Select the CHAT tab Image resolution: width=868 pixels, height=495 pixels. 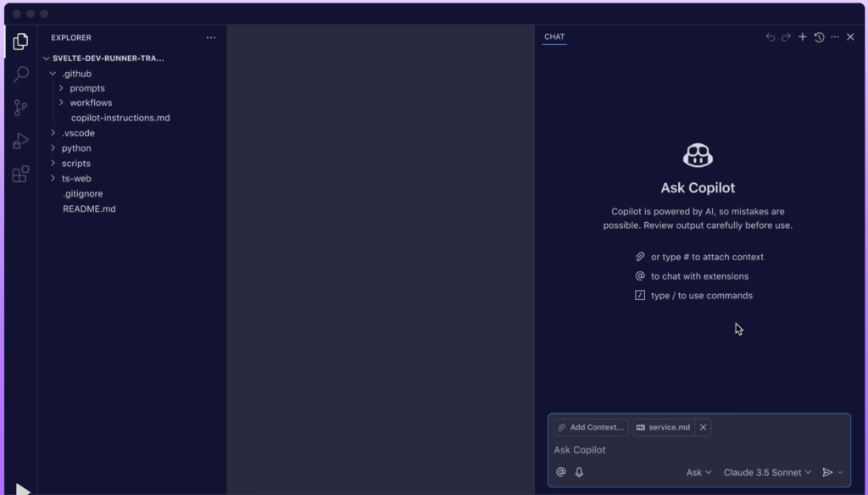click(554, 37)
